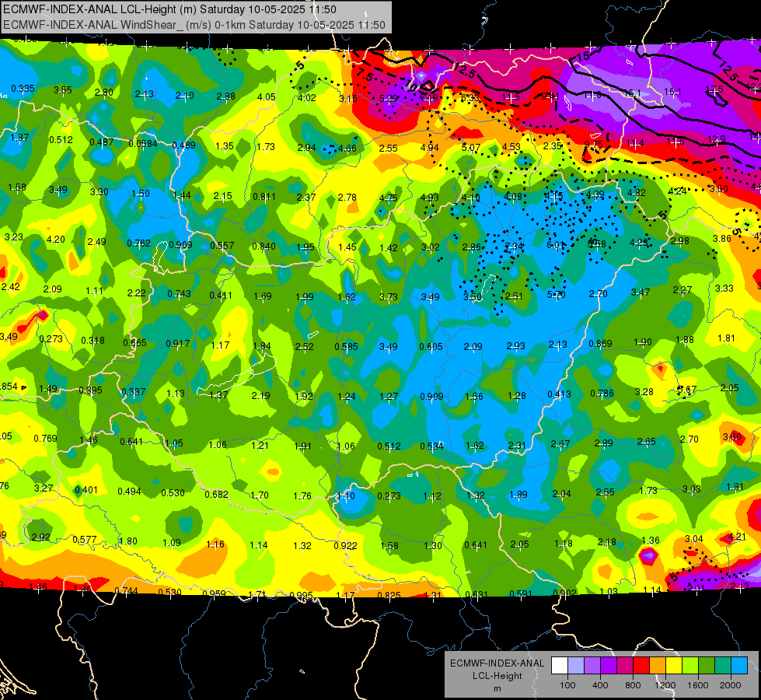Click the wind shear value 3.86
The width and height of the screenshot is (761, 700).
click(722, 239)
